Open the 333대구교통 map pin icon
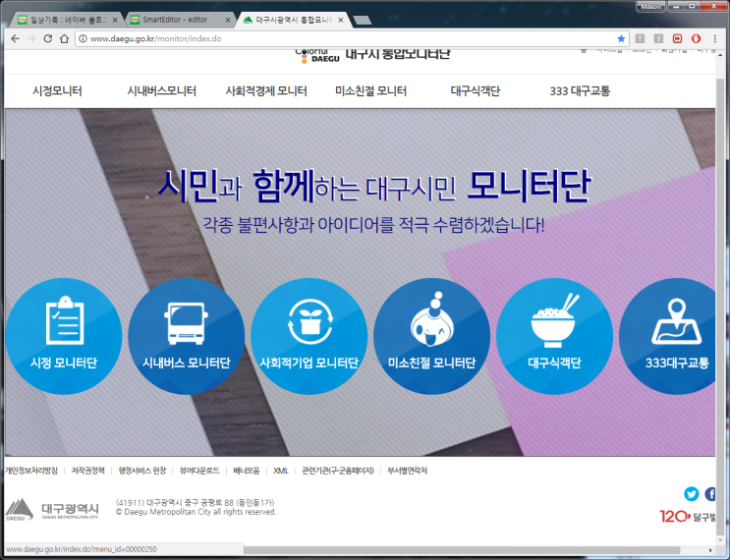This screenshot has width=730, height=560. [x=668, y=336]
